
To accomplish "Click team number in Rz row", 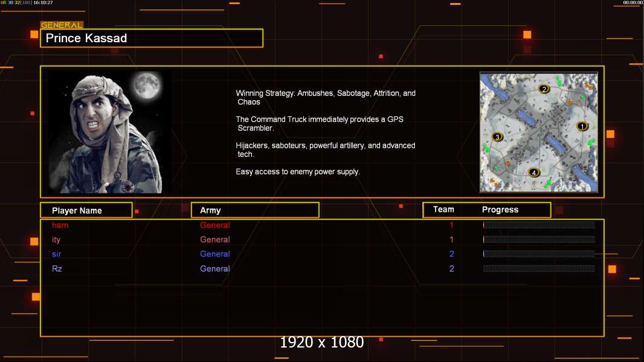I will pyautogui.click(x=451, y=268).
